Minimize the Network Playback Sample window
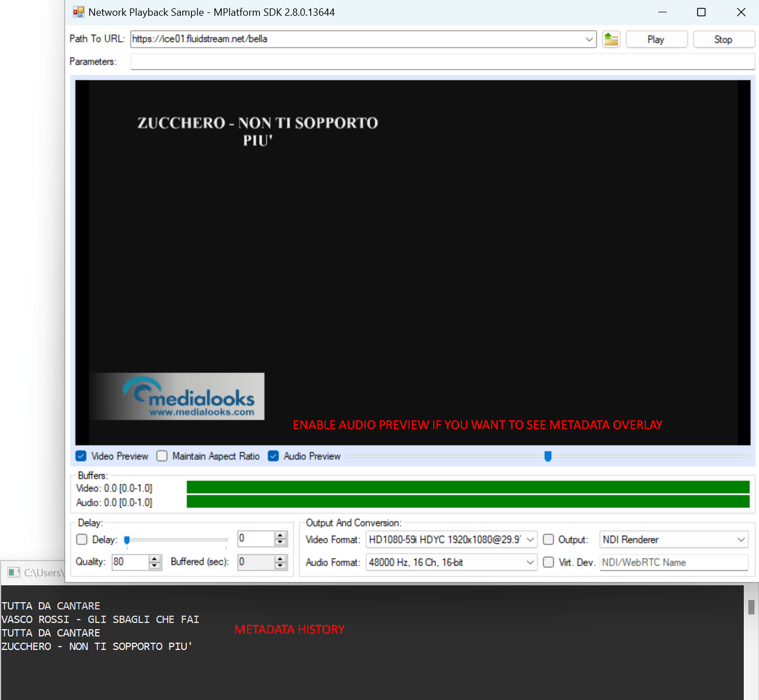The image size is (759, 700). 662,12
